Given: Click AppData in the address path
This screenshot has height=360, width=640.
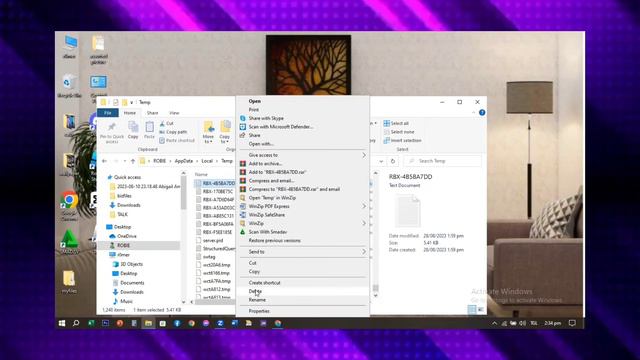Looking at the screenshot, I should point(184,161).
